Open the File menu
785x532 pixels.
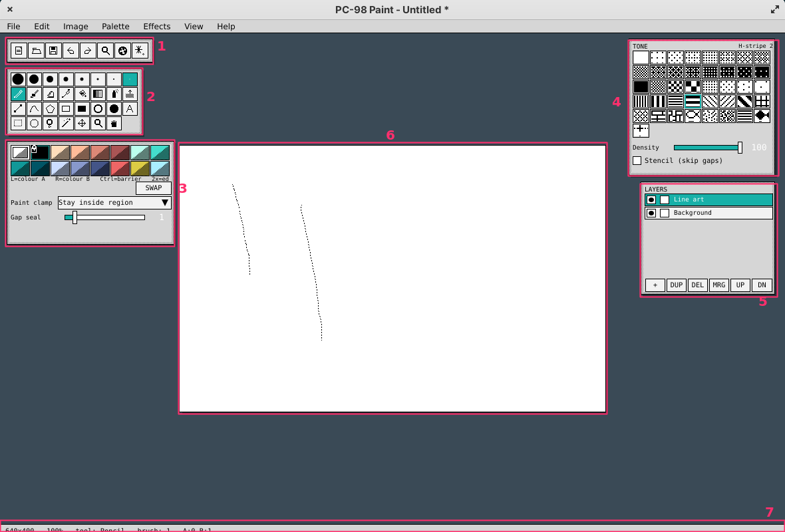[13, 27]
